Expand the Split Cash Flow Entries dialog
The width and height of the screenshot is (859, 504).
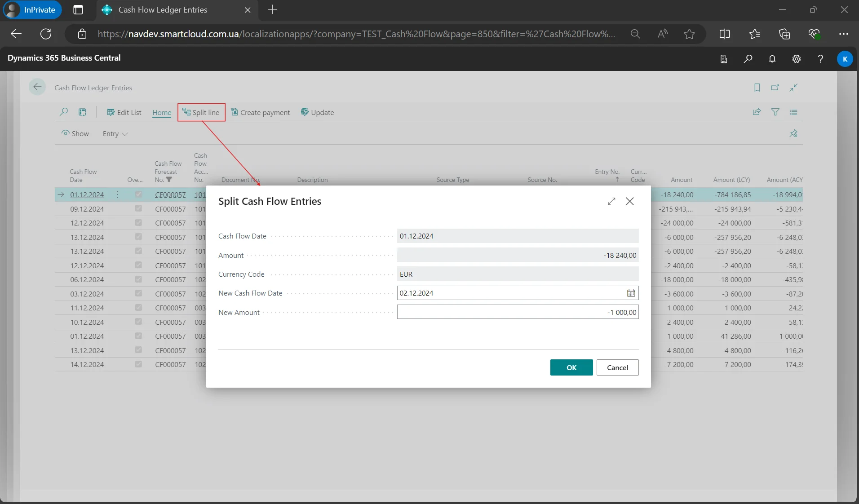click(611, 202)
